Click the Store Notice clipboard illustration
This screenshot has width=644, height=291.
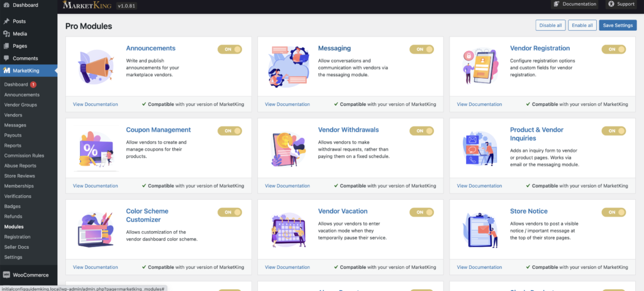point(480,230)
